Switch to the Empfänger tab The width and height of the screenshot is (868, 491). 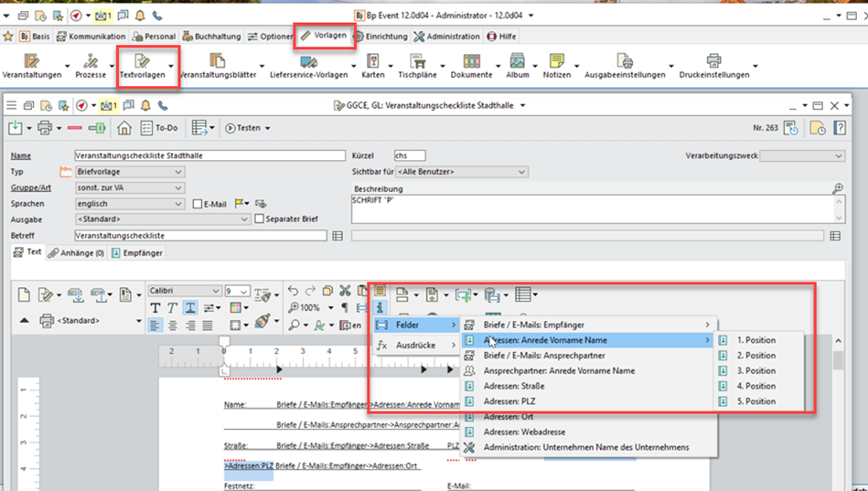click(136, 253)
